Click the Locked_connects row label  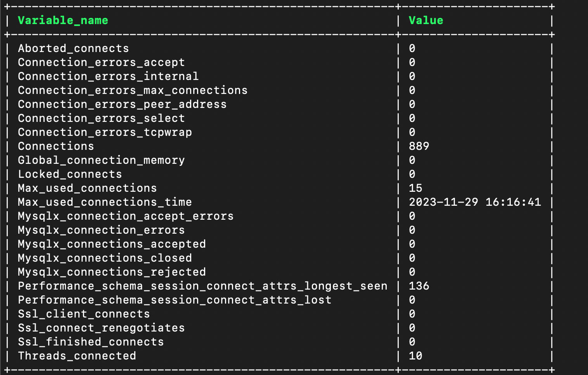pos(70,174)
